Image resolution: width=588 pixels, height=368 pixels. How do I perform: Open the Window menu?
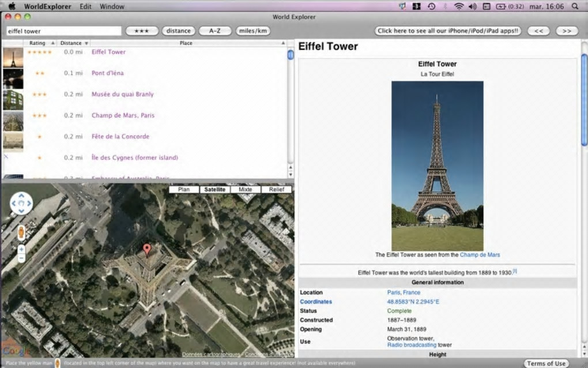point(112,6)
